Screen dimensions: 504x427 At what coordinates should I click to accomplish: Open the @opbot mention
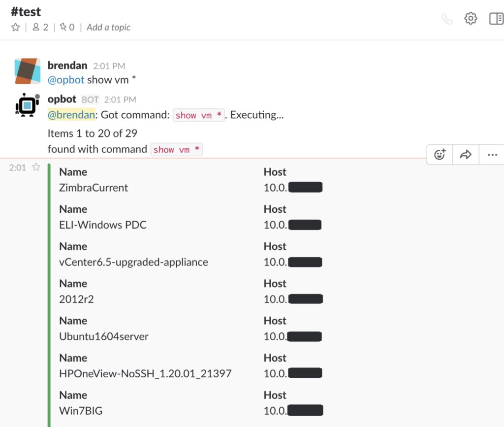point(66,80)
